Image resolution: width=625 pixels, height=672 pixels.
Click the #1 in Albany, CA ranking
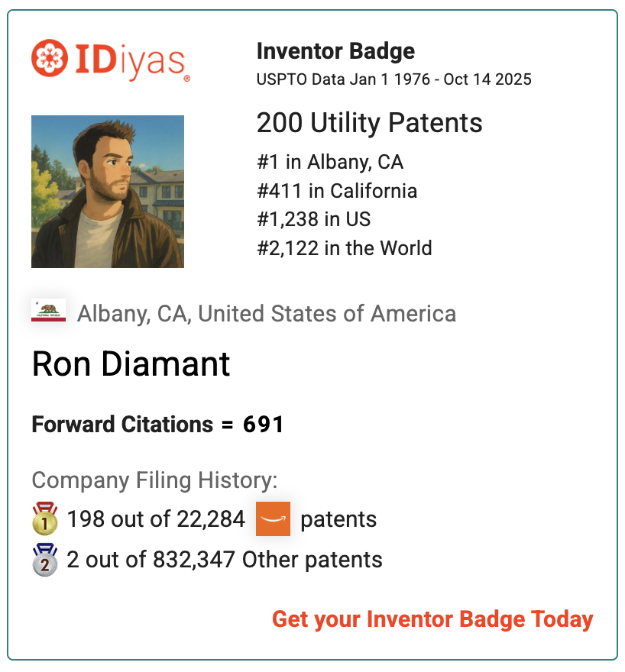(x=330, y=162)
